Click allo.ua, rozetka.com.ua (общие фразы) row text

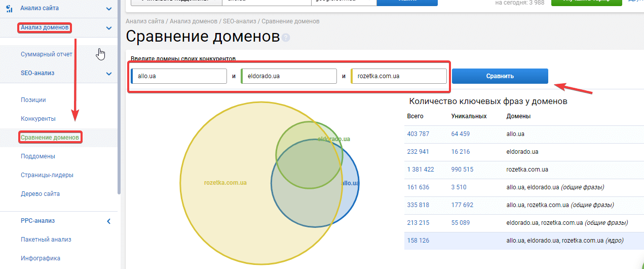(560, 205)
